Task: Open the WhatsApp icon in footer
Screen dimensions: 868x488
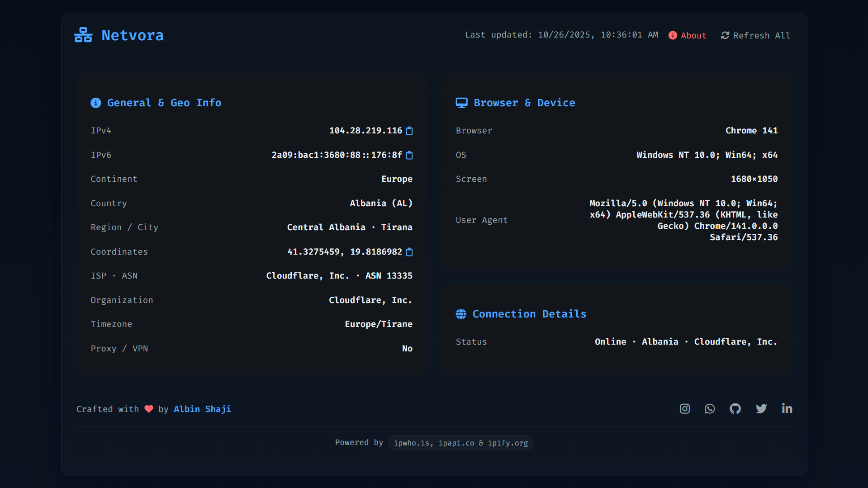Action: (710, 409)
